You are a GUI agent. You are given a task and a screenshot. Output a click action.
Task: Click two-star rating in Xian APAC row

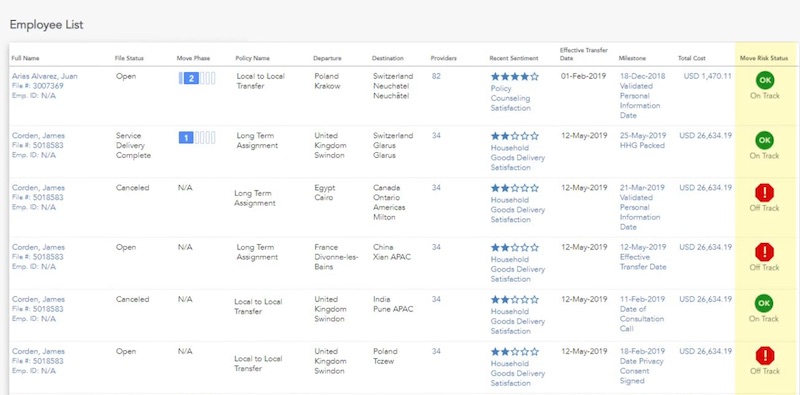[x=514, y=248]
